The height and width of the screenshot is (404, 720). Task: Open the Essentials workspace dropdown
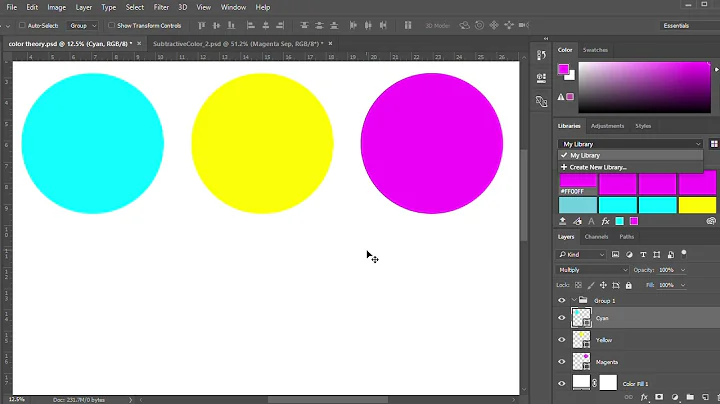pos(689,26)
